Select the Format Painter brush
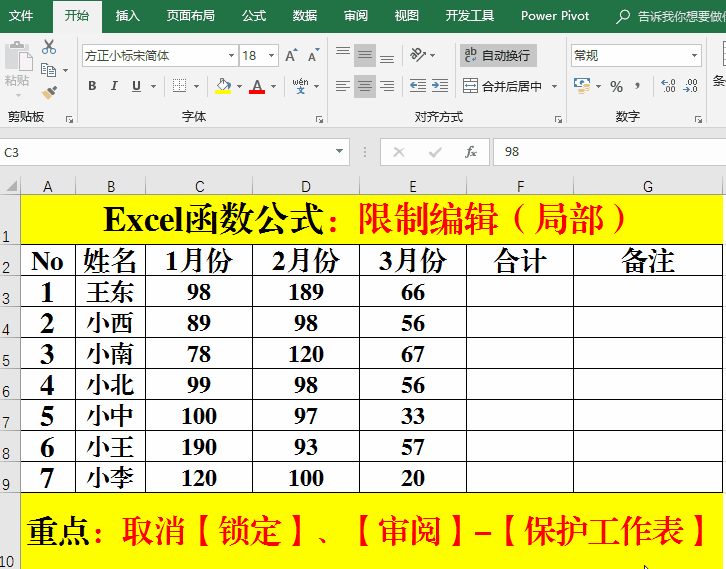Image resolution: width=726 pixels, height=569 pixels. pos(49,92)
